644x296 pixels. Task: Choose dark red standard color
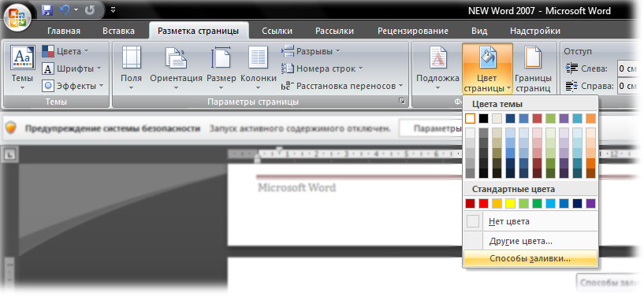point(471,203)
